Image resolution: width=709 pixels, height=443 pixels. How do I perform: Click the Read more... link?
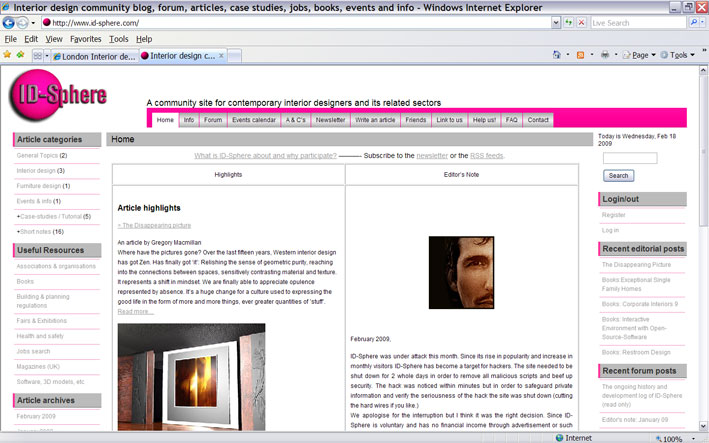[x=136, y=311]
